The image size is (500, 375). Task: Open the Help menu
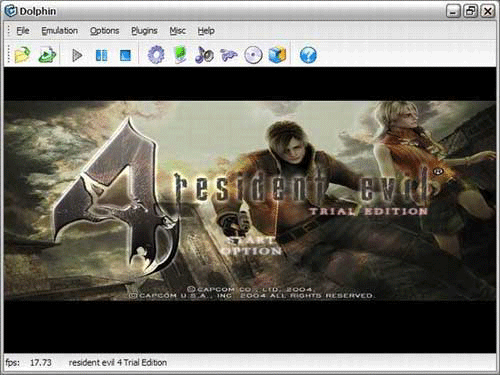tap(206, 31)
